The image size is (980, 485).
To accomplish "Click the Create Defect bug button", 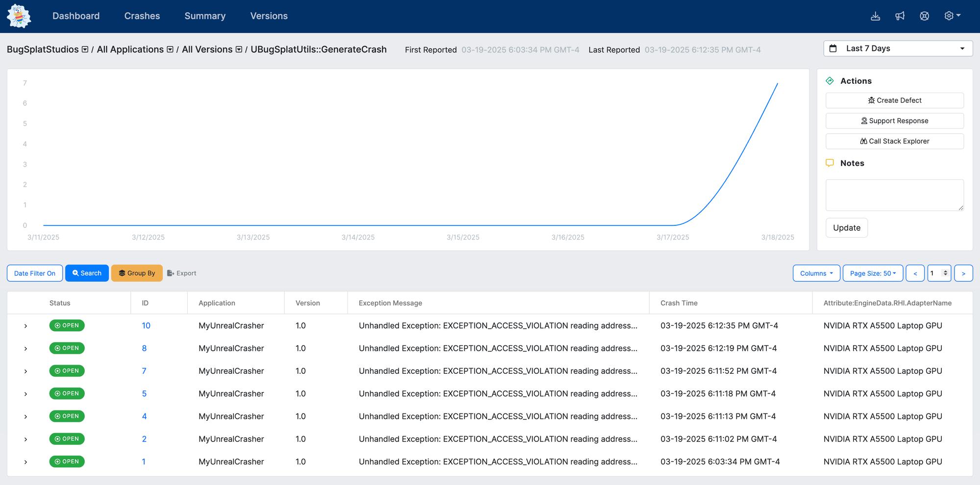I will click(894, 100).
